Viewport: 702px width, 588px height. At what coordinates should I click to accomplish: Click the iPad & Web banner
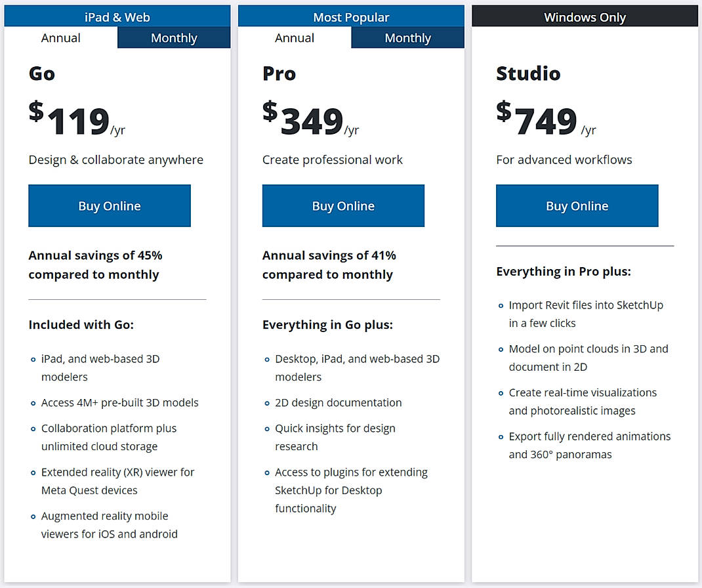(x=117, y=16)
